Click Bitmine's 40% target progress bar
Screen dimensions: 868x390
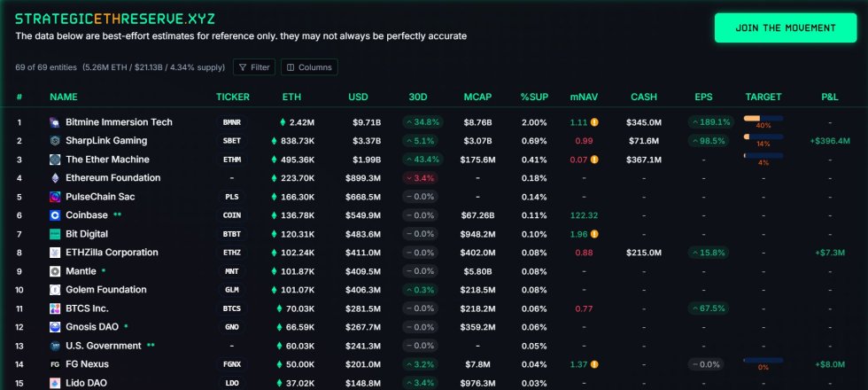[763, 118]
